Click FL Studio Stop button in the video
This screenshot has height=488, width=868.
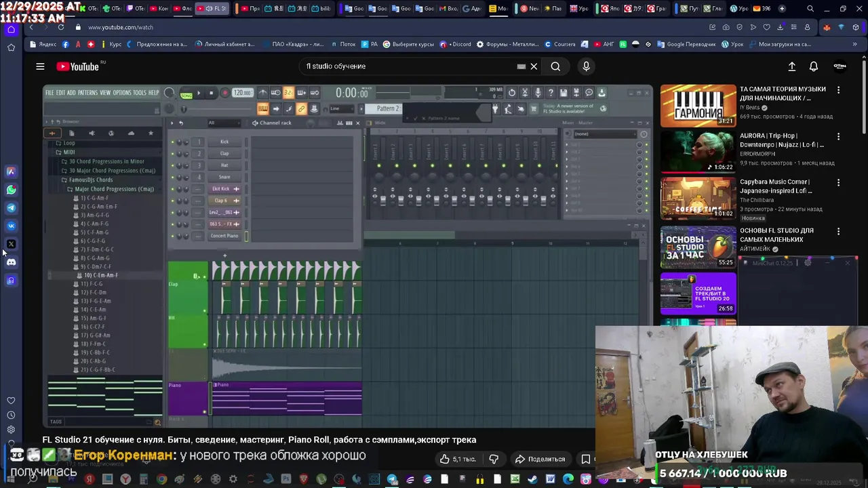click(x=211, y=93)
